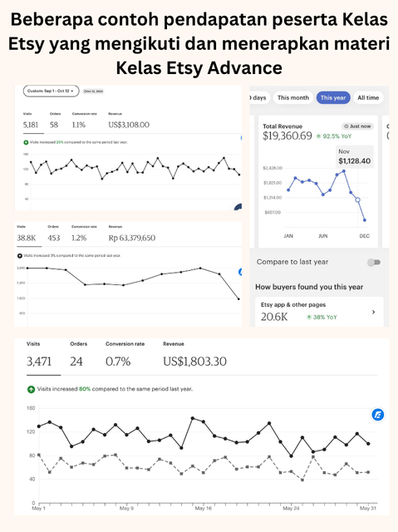The image size is (398, 532).
Task: Toggle the Compare to last year switch
Action: [x=374, y=263]
